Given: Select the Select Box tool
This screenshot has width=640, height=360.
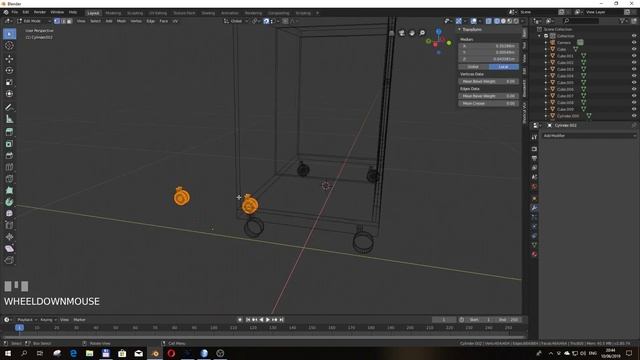Looking at the screenshot, I should (9, 34).
